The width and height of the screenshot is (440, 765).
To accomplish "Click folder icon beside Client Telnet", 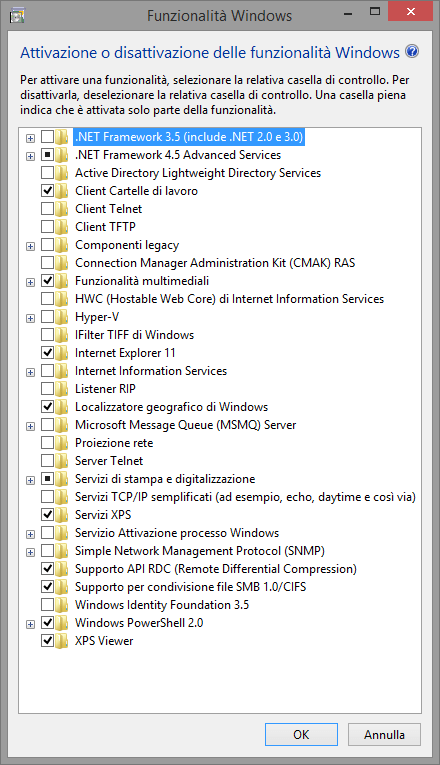I will pyautogui.click(x=61, y=209).
